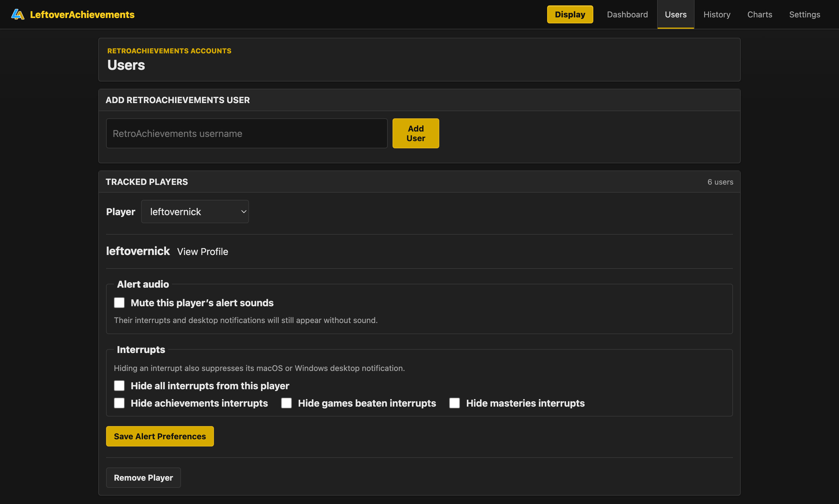Image resolution: width=839 pixels, height=504 pixels.
Task: Open the Charts tab
Action: 760,14
